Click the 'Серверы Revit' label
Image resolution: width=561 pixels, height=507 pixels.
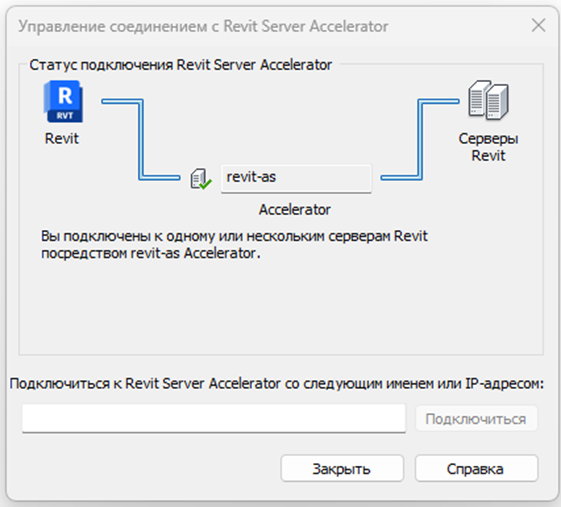pyautogui.click(x=488, y=147)
